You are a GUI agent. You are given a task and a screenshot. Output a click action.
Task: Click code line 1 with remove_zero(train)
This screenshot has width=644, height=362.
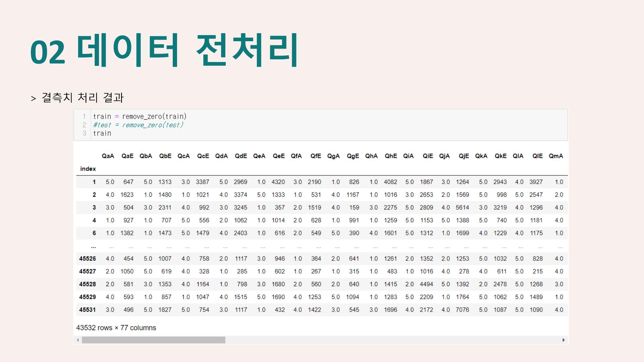tap(140, 116)
